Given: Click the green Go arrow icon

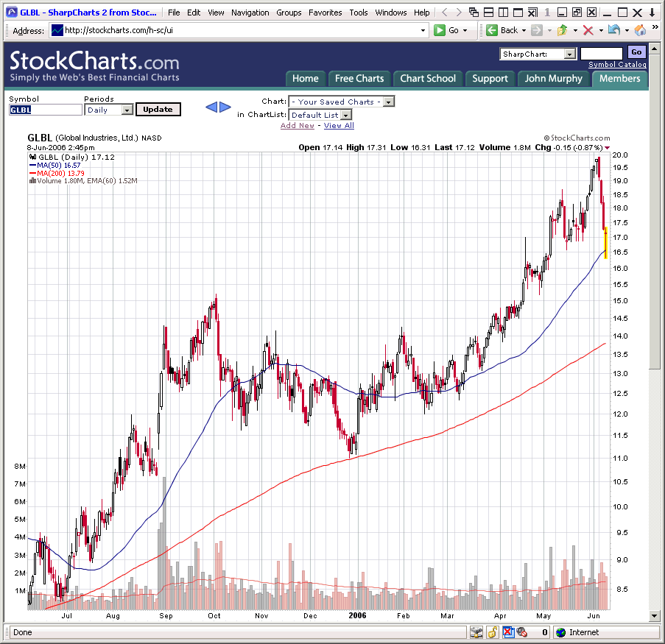Looking at the screenshot, I should click(x=440, y=30).
